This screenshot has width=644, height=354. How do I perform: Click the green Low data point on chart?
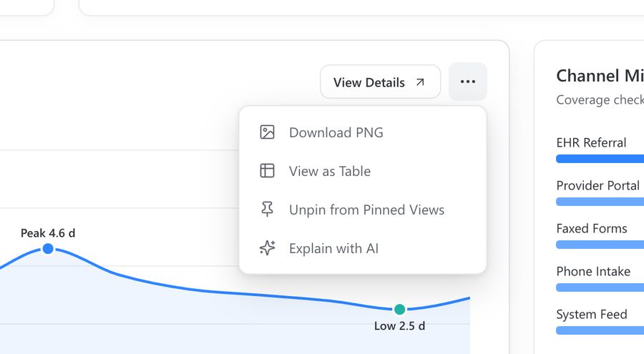point(399,309)
